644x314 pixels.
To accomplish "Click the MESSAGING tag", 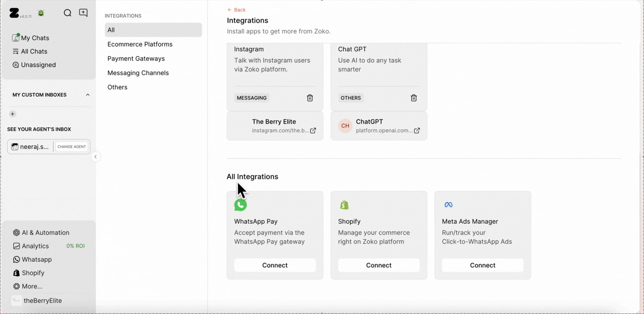I will tap(252, 98).
